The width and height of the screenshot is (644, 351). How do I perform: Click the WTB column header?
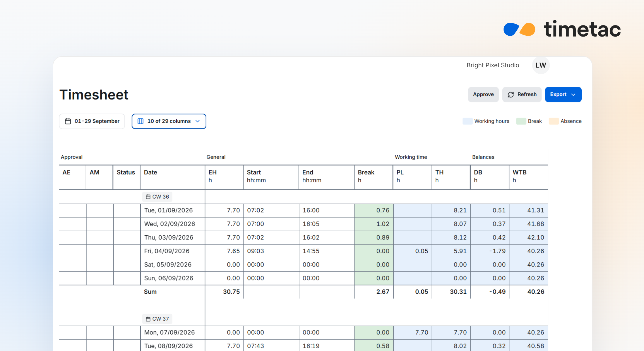529,177
